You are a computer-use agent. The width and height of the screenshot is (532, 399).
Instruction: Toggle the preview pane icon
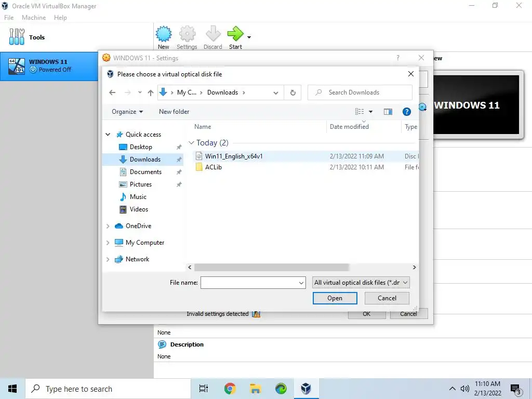388,112
